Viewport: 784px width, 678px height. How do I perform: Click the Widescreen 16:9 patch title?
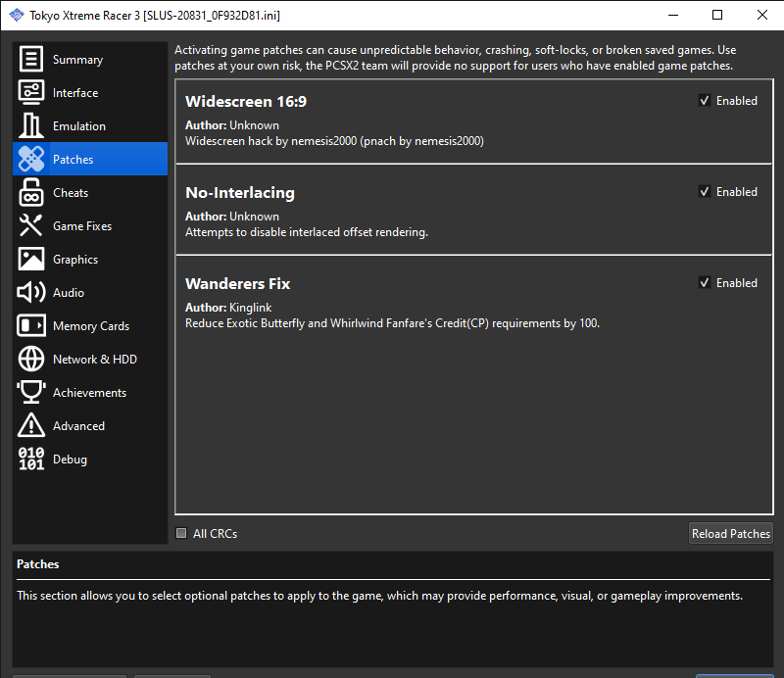tap(246, 102)
